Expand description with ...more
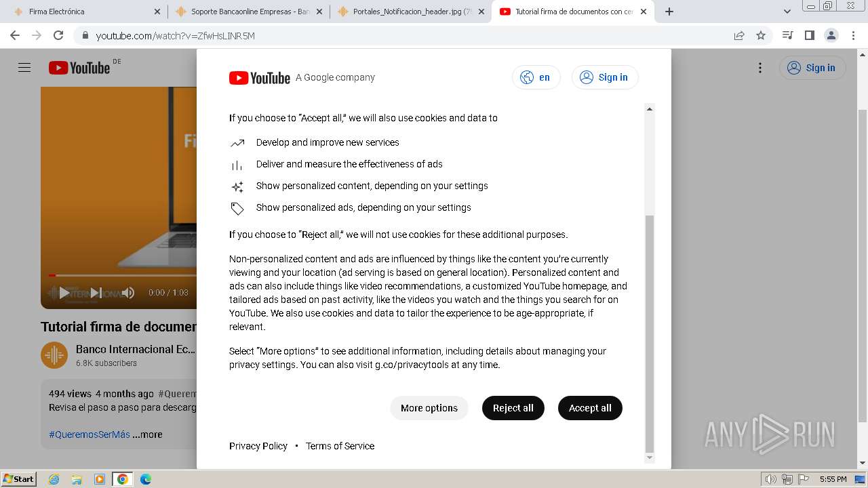 pyautogui.click(x=147, y=434)
